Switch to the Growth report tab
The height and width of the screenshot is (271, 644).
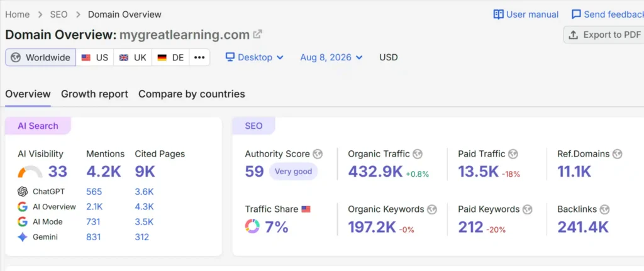(94, 94)
